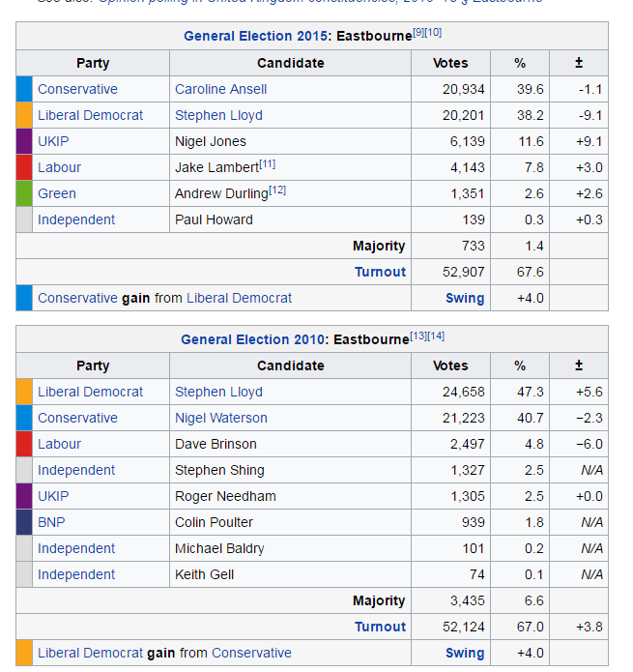Open citation 12 next to Andrew Durling

277,190
